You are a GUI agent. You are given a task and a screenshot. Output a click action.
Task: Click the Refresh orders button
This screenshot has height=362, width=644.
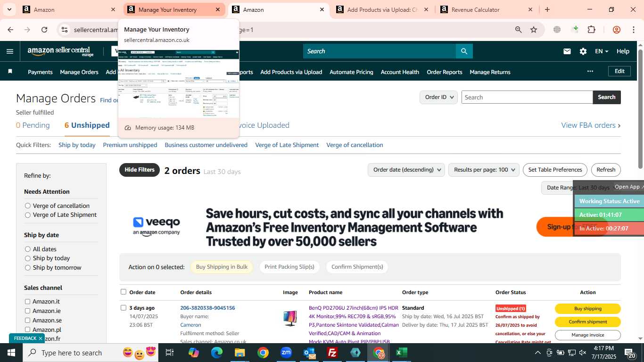click(606, 170)
